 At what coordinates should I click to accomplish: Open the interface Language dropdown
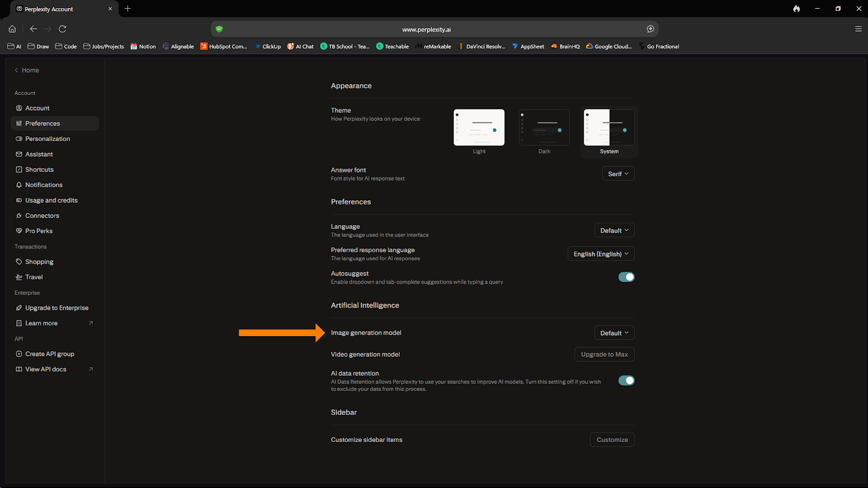coord(614,230)
